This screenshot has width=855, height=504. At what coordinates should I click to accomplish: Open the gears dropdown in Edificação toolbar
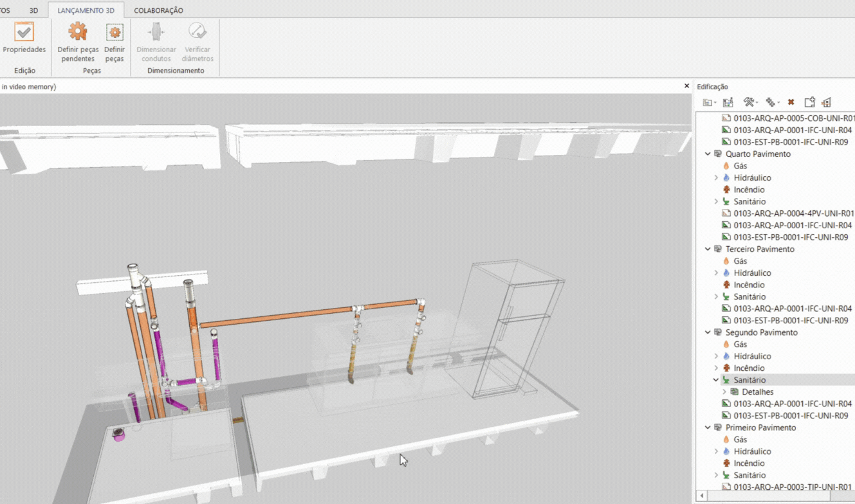point(772,102)
